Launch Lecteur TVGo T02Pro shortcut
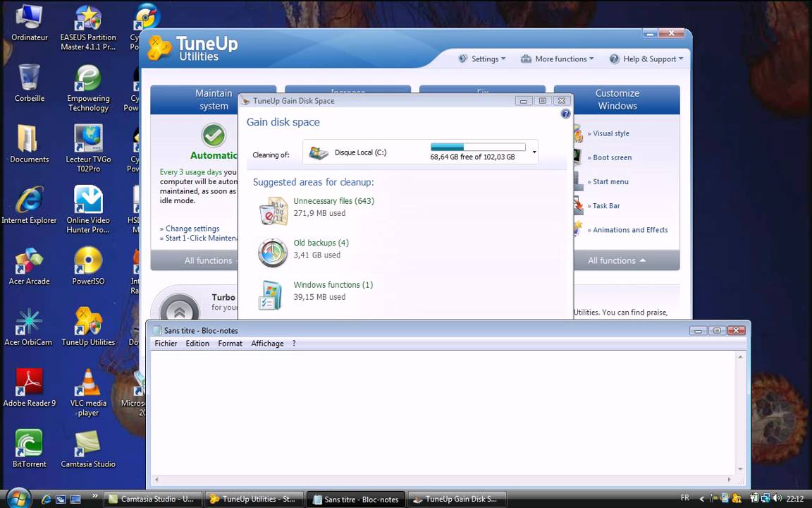812x508 pixels. point(88,149)
